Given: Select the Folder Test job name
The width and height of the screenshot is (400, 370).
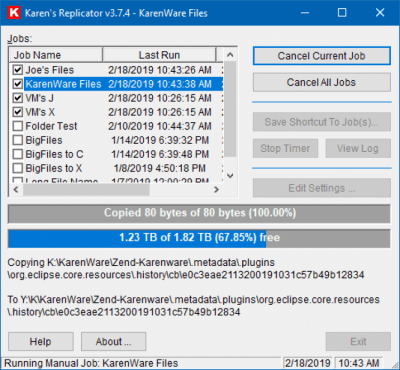Looking at the screenshot, I should [51, 126].
